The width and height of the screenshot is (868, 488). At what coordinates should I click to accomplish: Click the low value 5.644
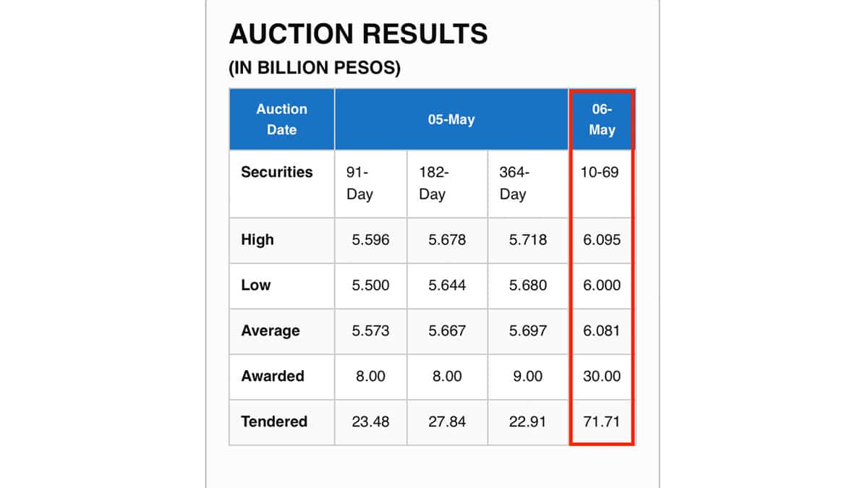(447, 286)
